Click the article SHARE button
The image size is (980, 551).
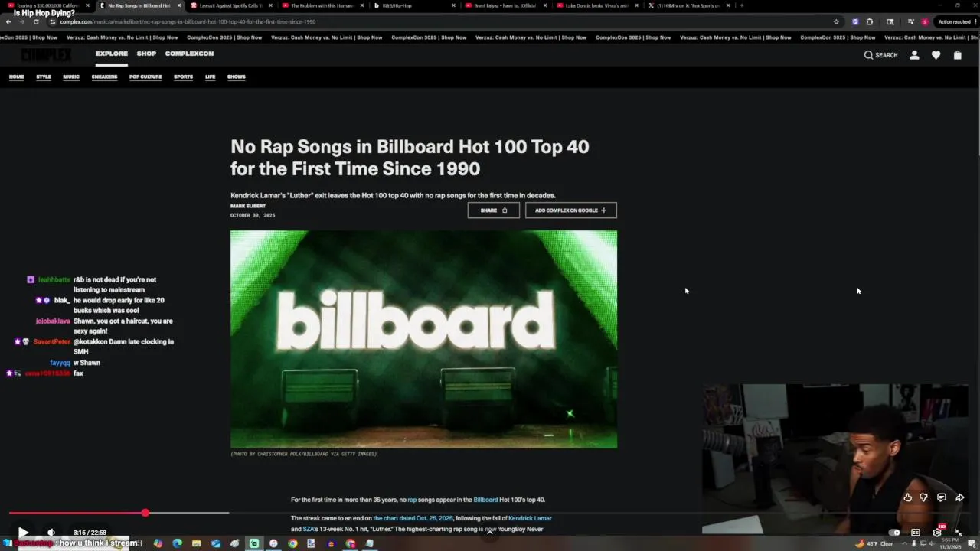pos(494,210)
